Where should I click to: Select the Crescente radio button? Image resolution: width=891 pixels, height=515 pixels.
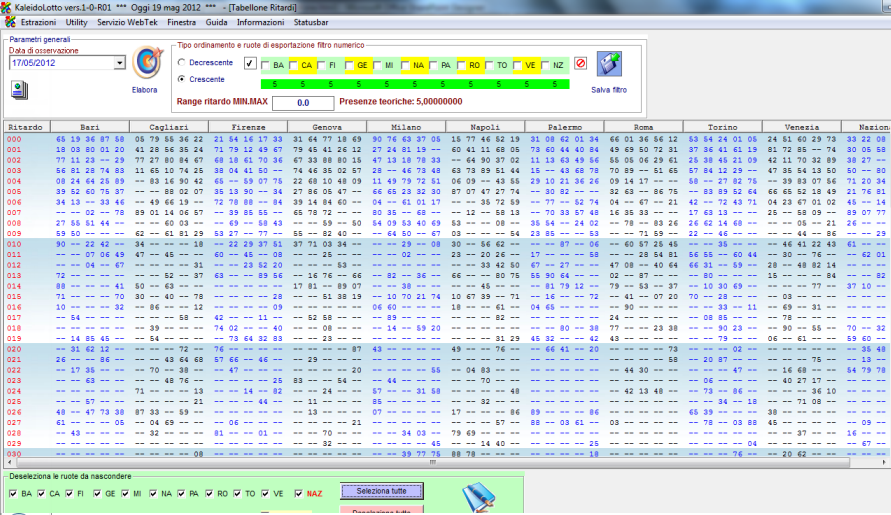point(182,79)
